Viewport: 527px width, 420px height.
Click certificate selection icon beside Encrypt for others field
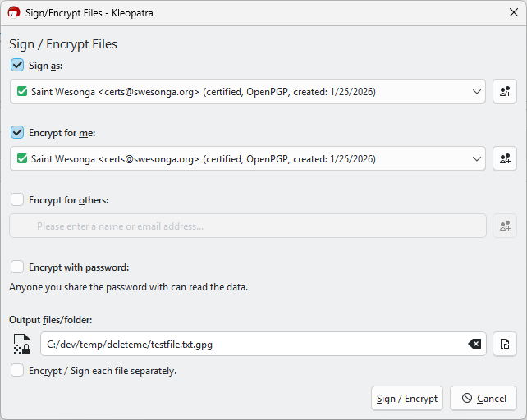click(504, 226)
